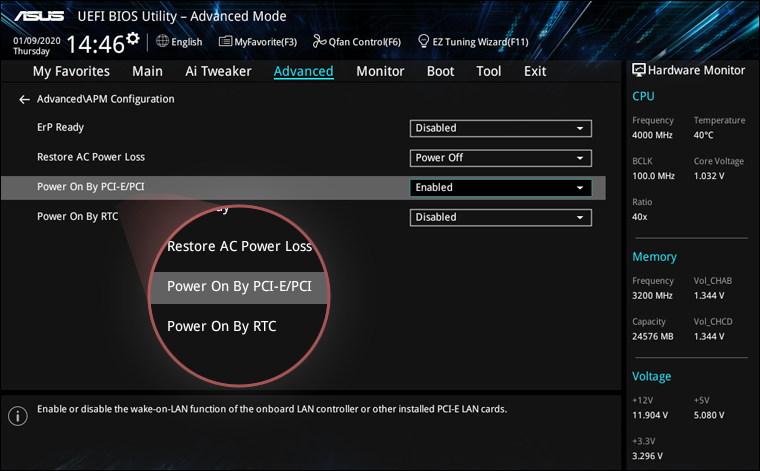Select the Exit tab

pos(535,71)
